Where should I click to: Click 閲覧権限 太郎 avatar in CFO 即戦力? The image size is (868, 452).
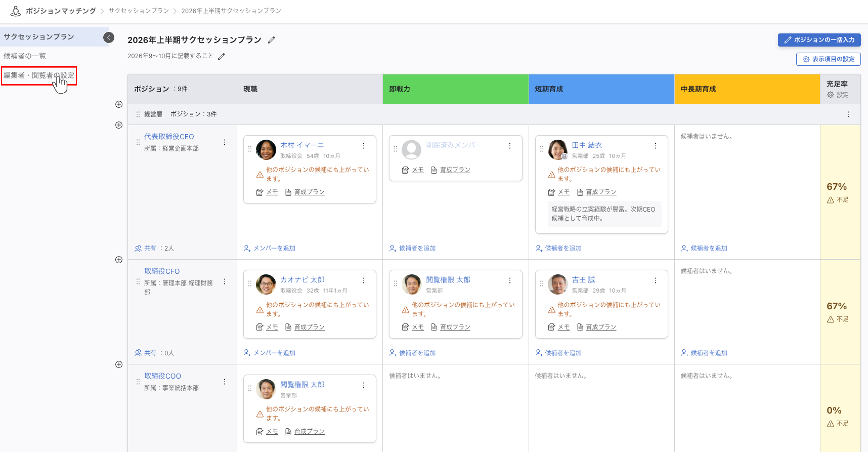412,284
